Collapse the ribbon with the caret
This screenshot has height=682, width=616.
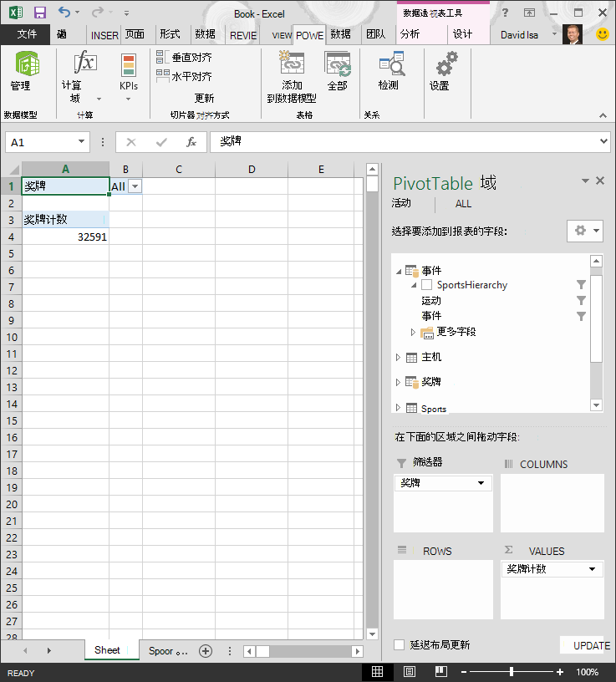[603, 115]
